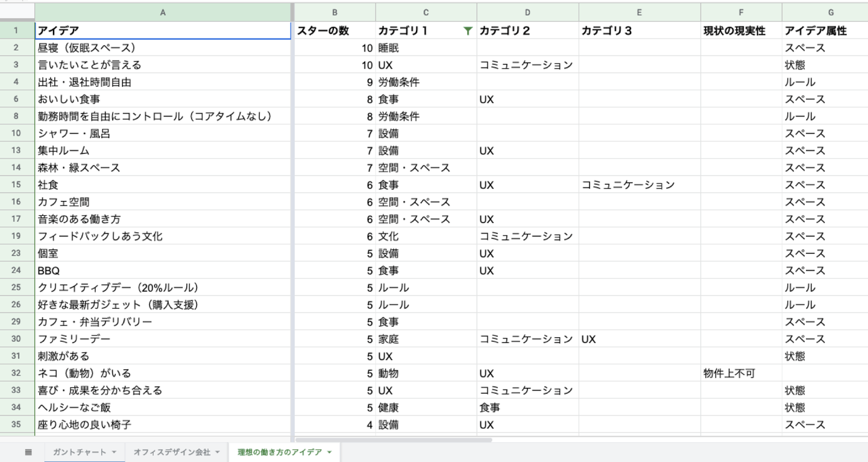Select the 昼寝（仮眠スペース） cell

[163, 48]
